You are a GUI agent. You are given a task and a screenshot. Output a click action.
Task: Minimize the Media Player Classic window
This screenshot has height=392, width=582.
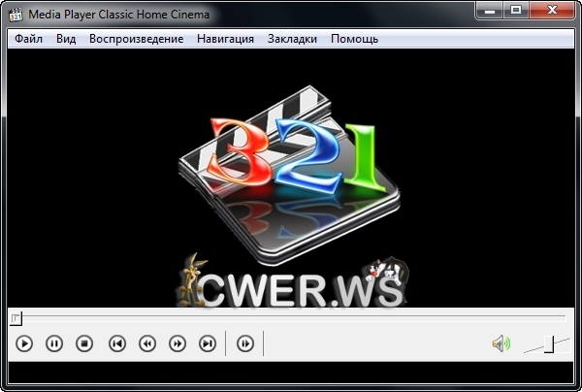[490, 10]
